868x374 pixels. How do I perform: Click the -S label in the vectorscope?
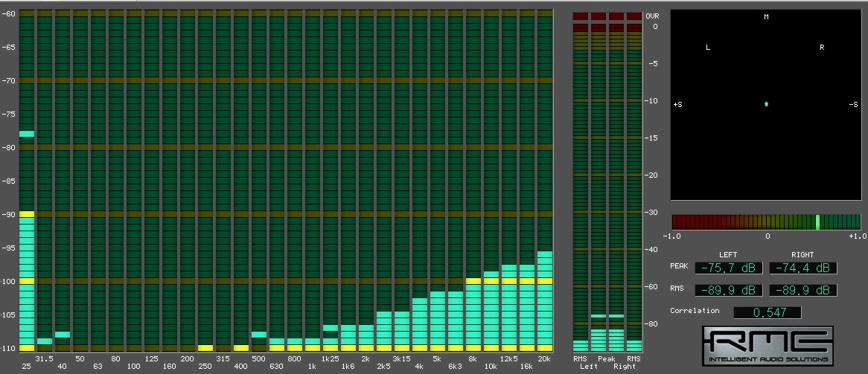[853, 105]
